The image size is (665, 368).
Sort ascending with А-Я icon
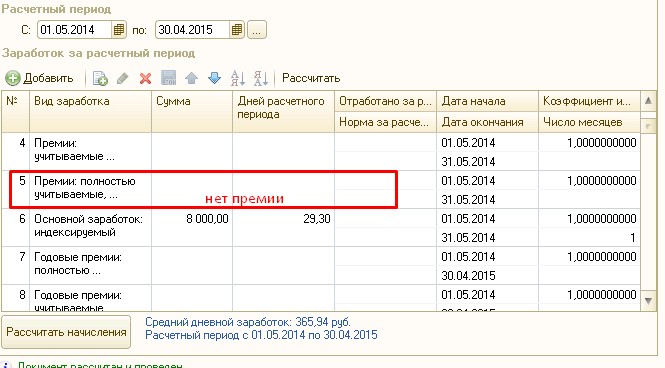(238, 78)
